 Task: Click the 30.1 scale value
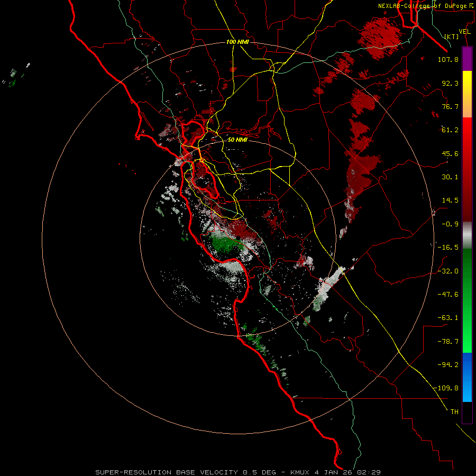pos(450,177)
